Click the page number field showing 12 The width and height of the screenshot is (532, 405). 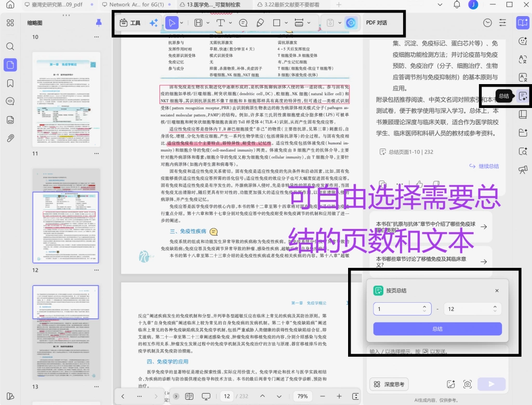pos(227,396)
